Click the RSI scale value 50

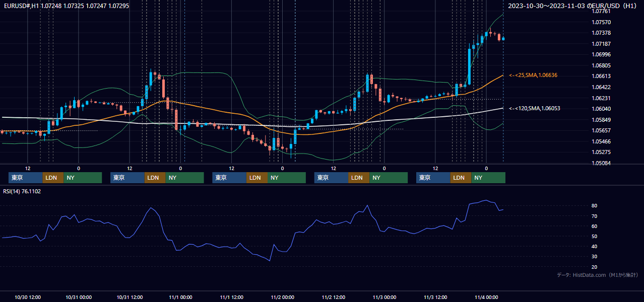tap(595, 236)
